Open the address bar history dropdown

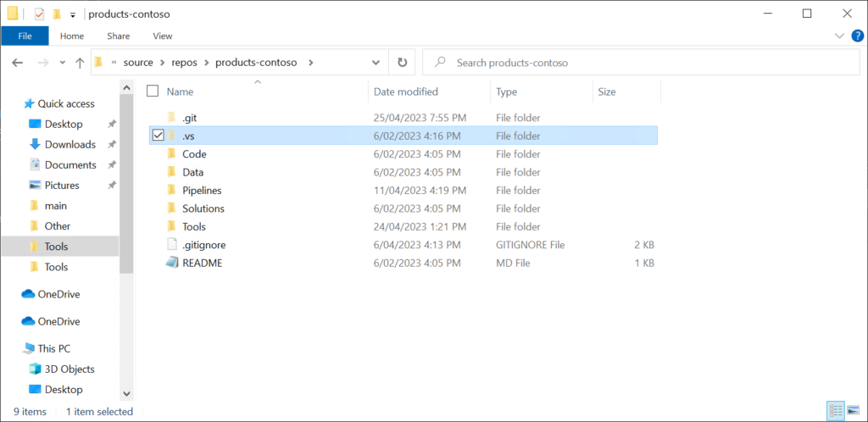click(376, 63)
